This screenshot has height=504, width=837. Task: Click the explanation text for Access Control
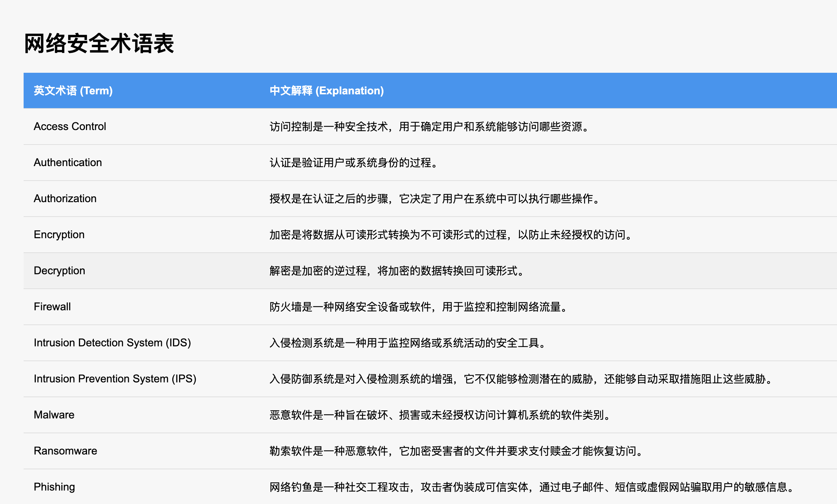click(430, 127)
